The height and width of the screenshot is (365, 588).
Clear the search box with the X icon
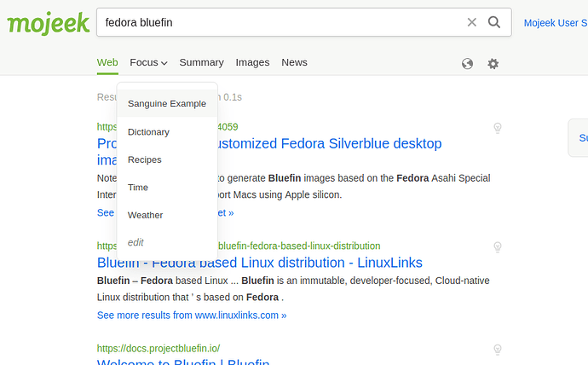click(472, 22)
